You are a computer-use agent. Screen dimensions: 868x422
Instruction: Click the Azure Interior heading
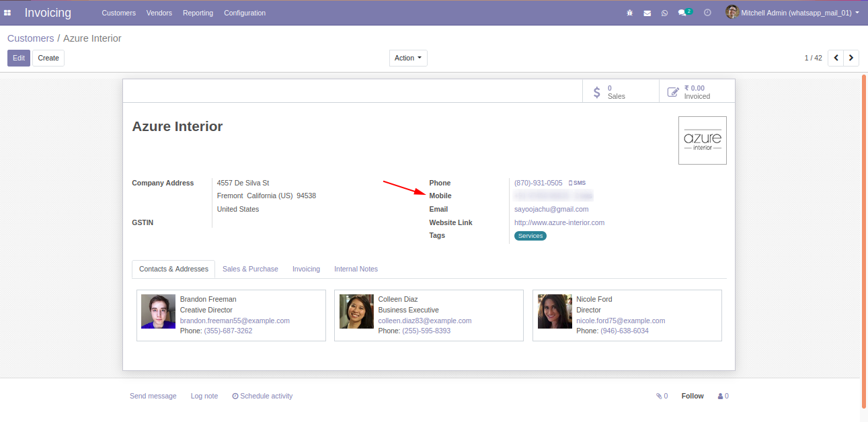(177, 126)
